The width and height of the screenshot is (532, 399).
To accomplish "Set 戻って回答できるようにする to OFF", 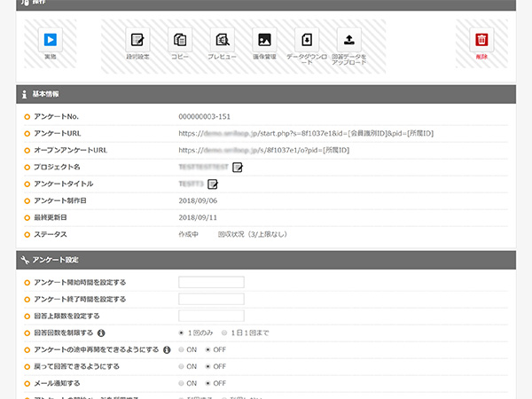I will point(208,367).
